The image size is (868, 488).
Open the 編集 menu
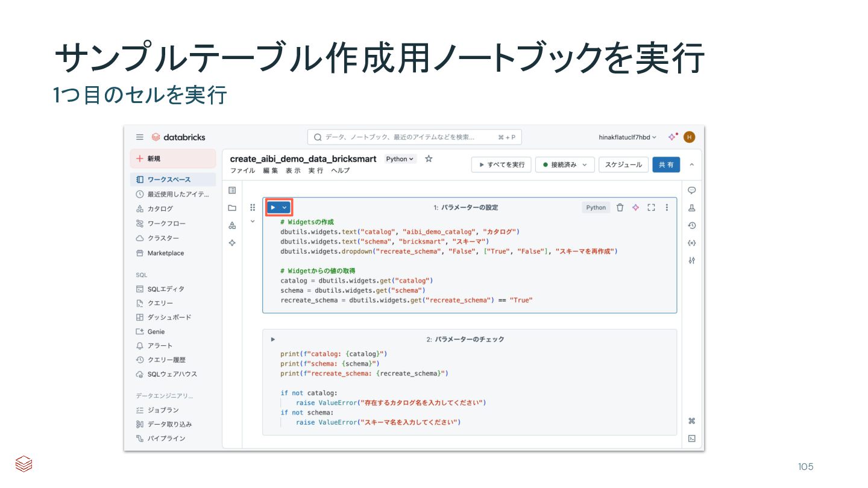(x=271, y=170)
